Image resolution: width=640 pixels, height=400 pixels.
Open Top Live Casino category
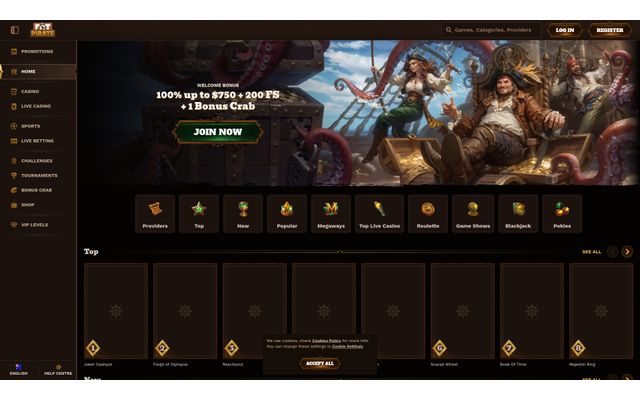coord(380,213)
